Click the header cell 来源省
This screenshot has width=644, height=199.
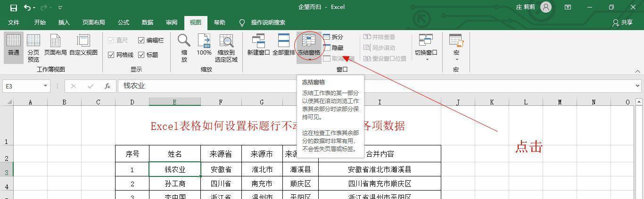(x=221, y=154)
